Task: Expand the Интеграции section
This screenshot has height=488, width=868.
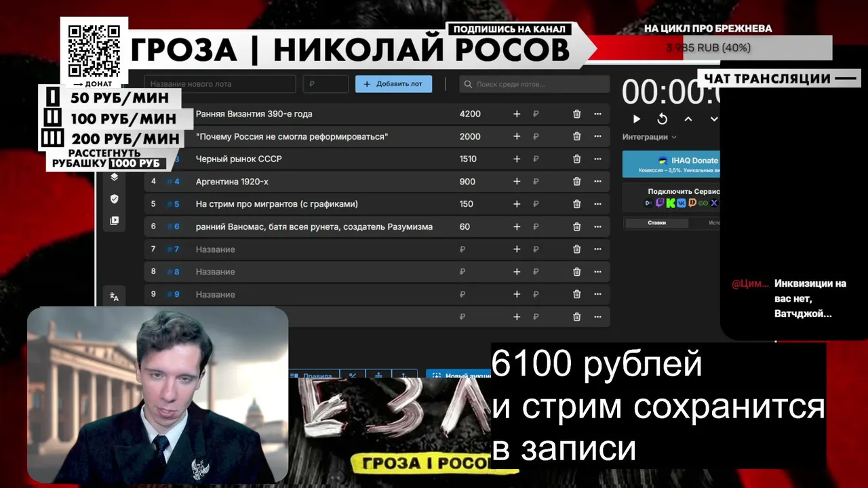Action: 649,137
